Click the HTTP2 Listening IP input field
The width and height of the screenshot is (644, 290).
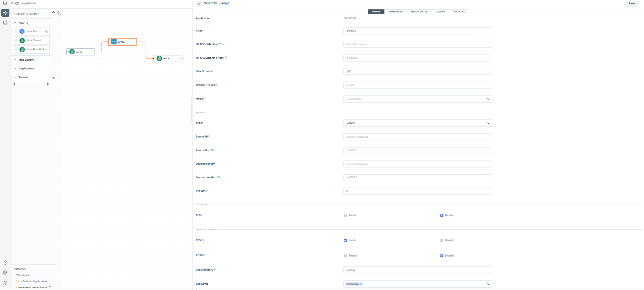[417, 44]
